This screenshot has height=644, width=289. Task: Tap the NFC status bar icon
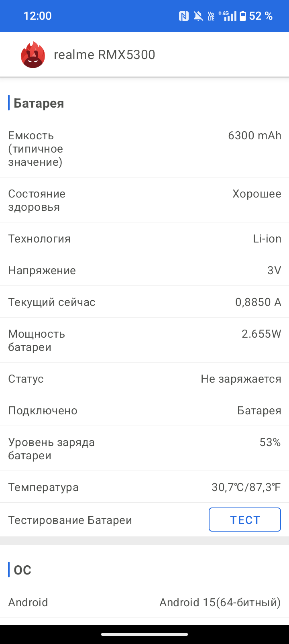[184, 16]
